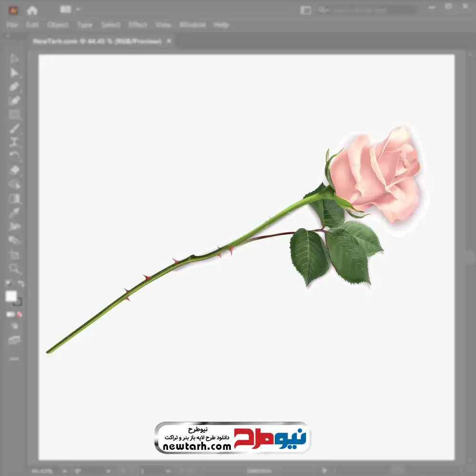Screen dimensions: 476x476
Task: Swap fill and stroke colors
Action: pyautogui.click(x=21, y=284)
